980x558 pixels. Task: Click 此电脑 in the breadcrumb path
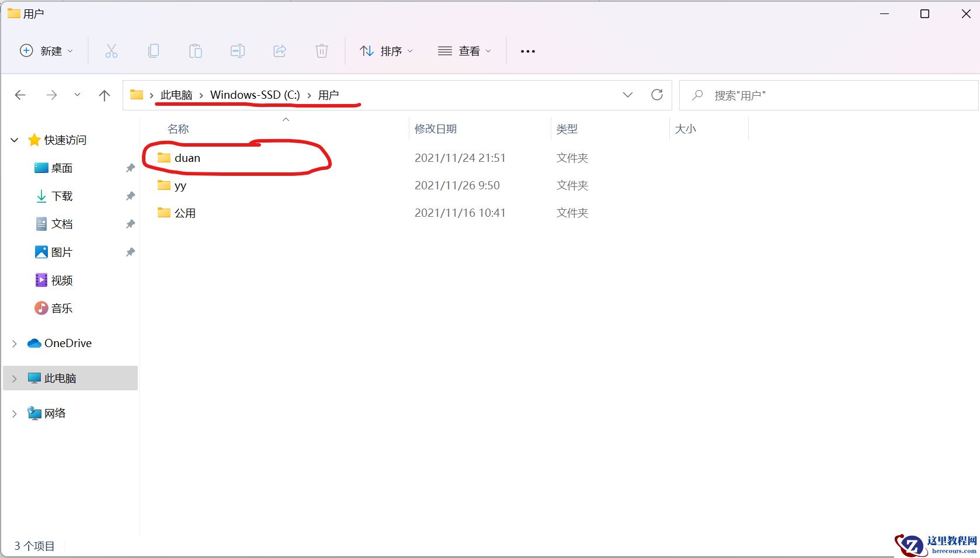pos(176,95)
